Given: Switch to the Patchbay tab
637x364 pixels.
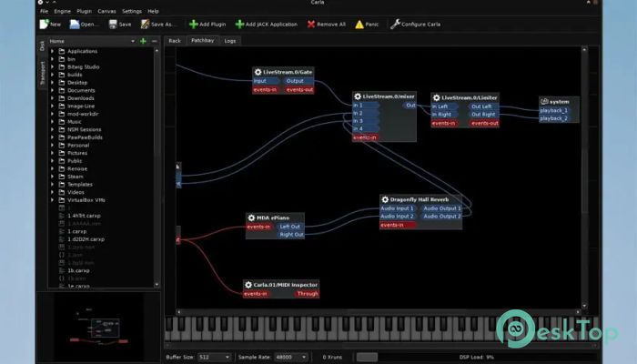Looking at the screenshot, I should (x=202, y=40).
